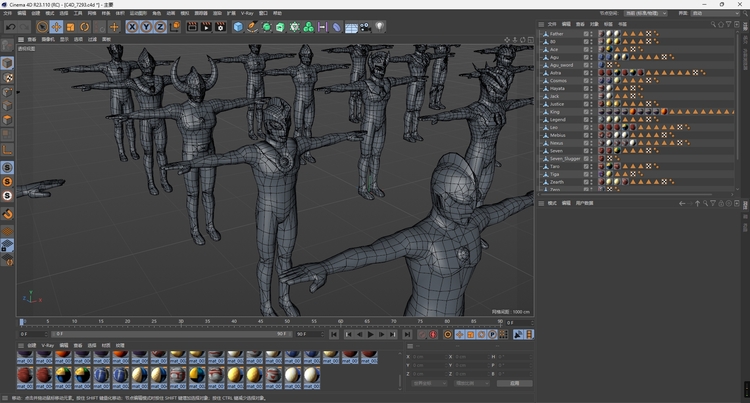Open the Attribute Manager hamburger panel menu
The height and width of the screenshot is (403, 750).
click(541, 203)
